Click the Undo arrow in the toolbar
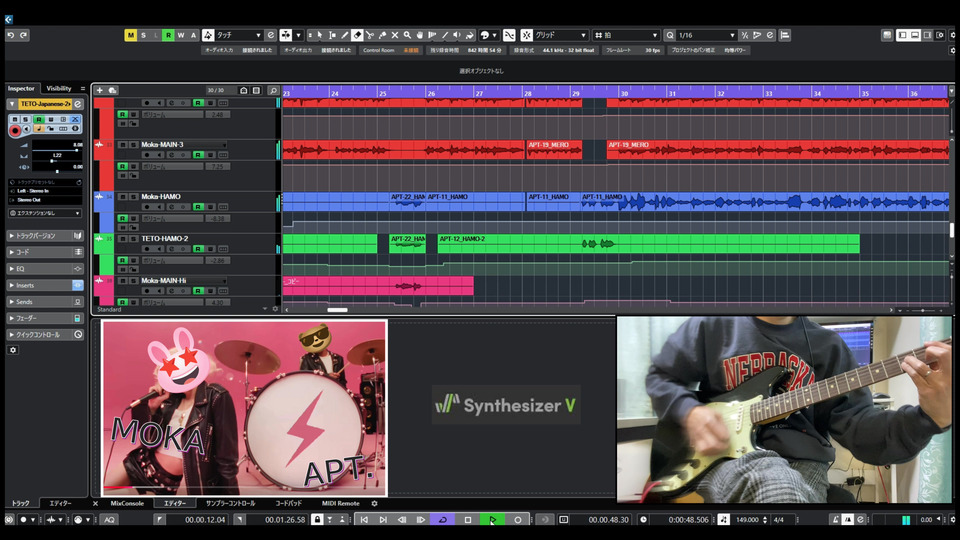The height and width of the screenshot is (540, 960). pyautogui.click(x=10, y=36)
